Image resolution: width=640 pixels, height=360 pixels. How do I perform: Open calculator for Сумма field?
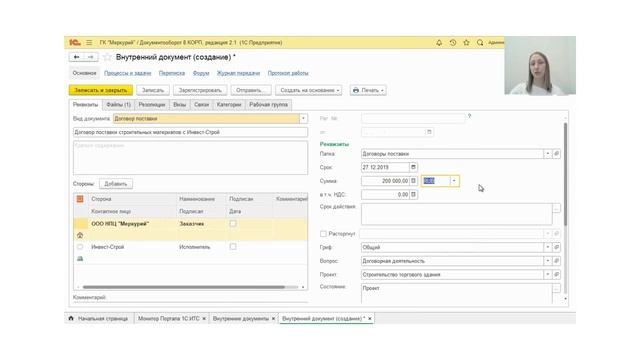click(413, 180)
